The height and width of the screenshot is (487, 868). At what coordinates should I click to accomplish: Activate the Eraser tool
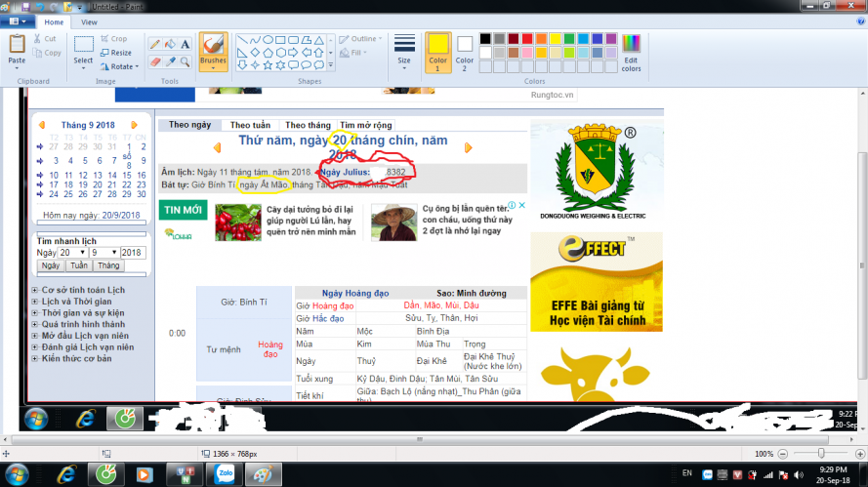click(155, 61)
